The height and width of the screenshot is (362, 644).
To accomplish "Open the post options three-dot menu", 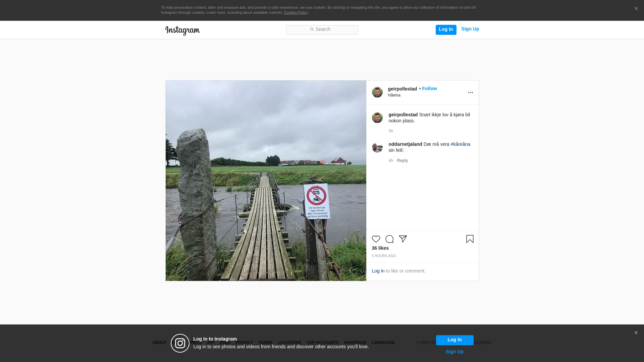I will [470, 93].
